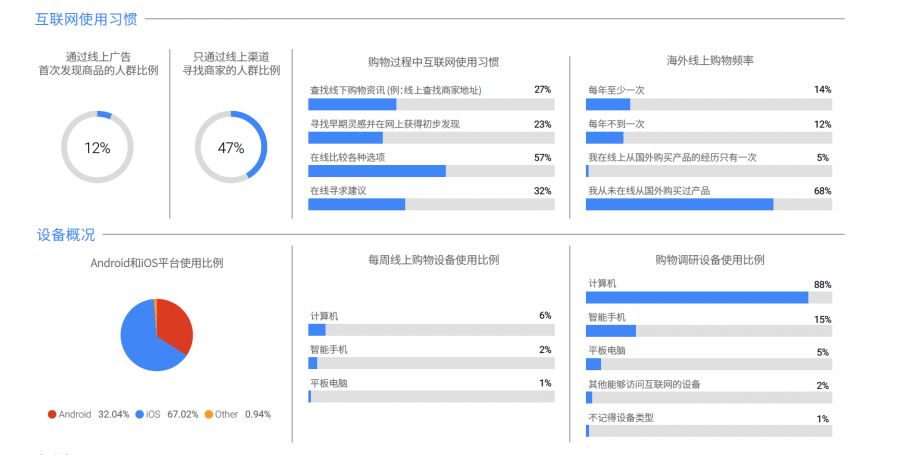Click the 57% 在线比较各种选项 bar
Image resolution: width=900 pixels, height=455 pixels.
coord(431,171)
